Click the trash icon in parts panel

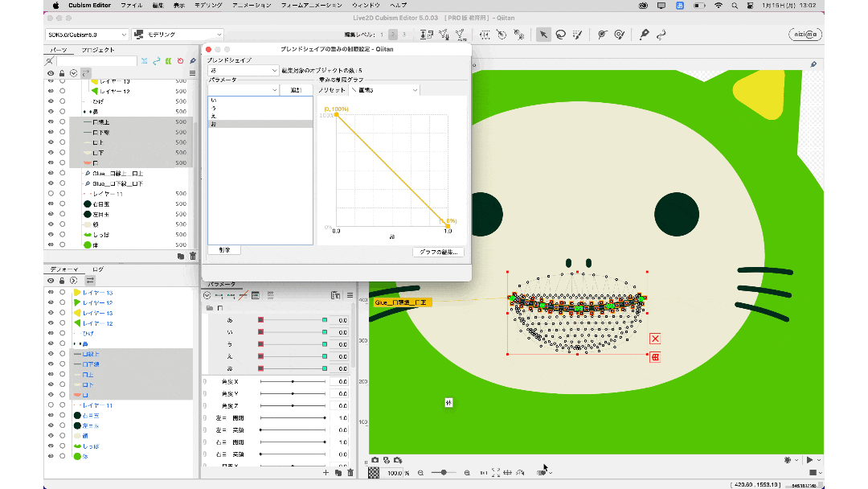(x=192, y=256)
